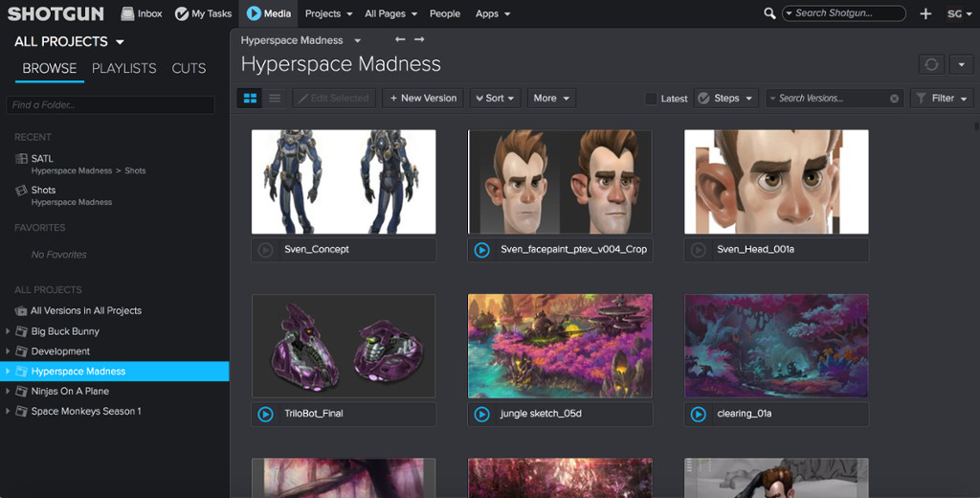Screen dimensions: 980x498
Task: Switch to the CUTS tab
Action: point(189,68)
